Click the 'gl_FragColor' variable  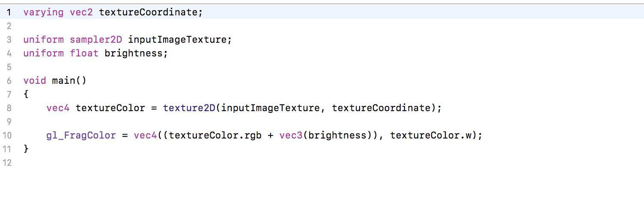[x=81, y=135]
